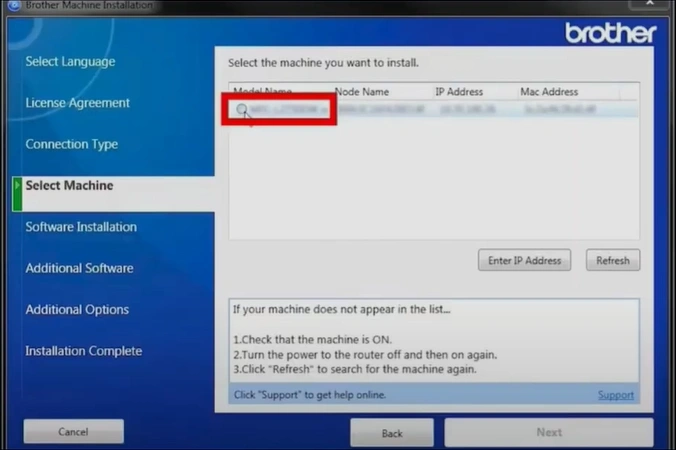Click the printer icon in the machine list row
Screen dimensions: 676x450
tap(242, 109)
